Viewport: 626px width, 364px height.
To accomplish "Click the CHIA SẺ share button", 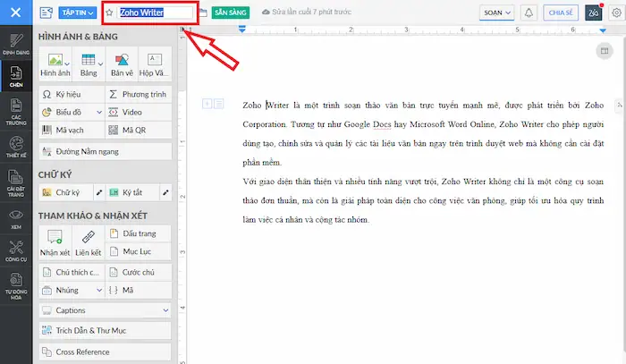I will (x=561, y=13).
